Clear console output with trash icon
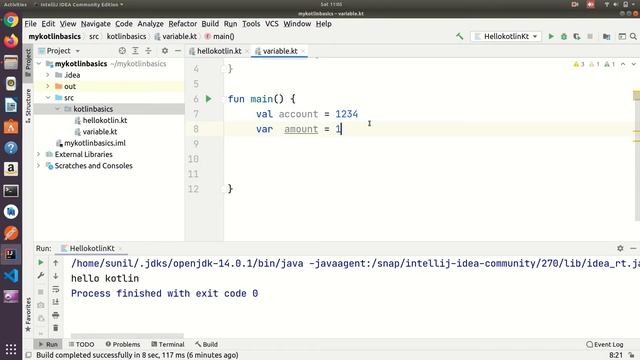Viewport: 640px width, 360px height. coord(56,328)
